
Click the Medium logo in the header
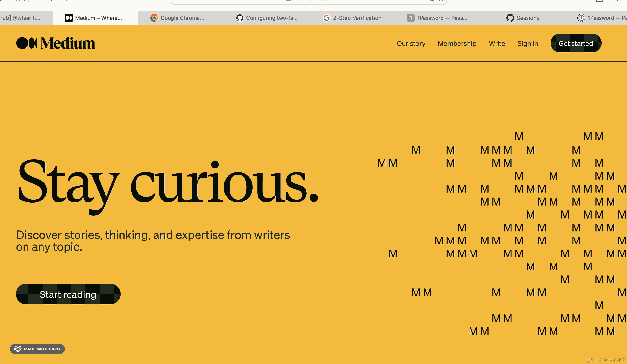(56, 43)
